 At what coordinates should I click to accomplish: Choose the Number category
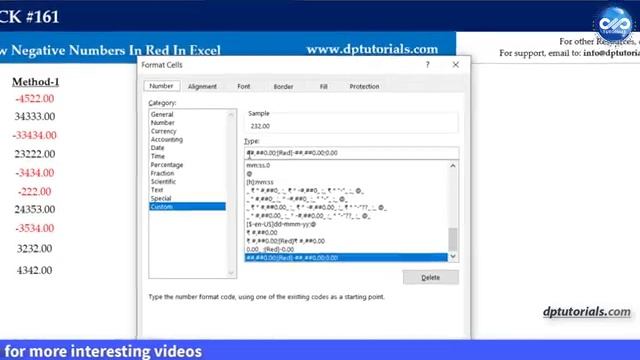click(162, 123)
